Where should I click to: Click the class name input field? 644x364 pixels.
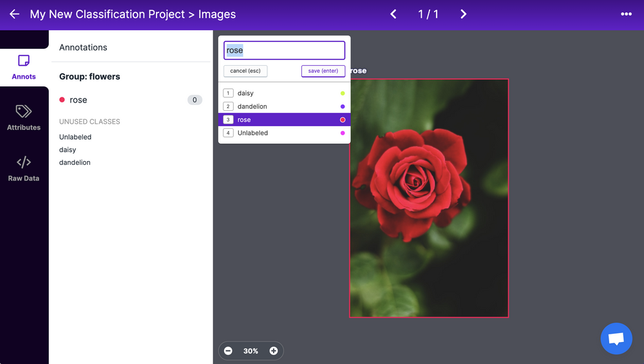coord(284,50)
